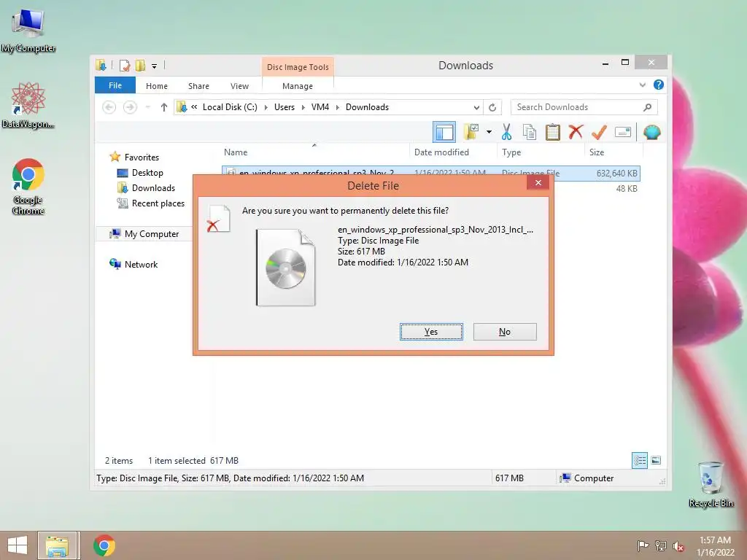Image resolution: width=747 pixels, height=560 pixels.
Task: Toggle the navigation pane toolbar button
Action: 444,132
